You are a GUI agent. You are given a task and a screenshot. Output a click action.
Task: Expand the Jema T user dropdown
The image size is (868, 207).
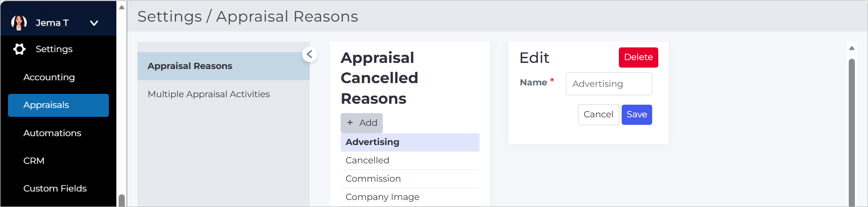coord(94,23)
